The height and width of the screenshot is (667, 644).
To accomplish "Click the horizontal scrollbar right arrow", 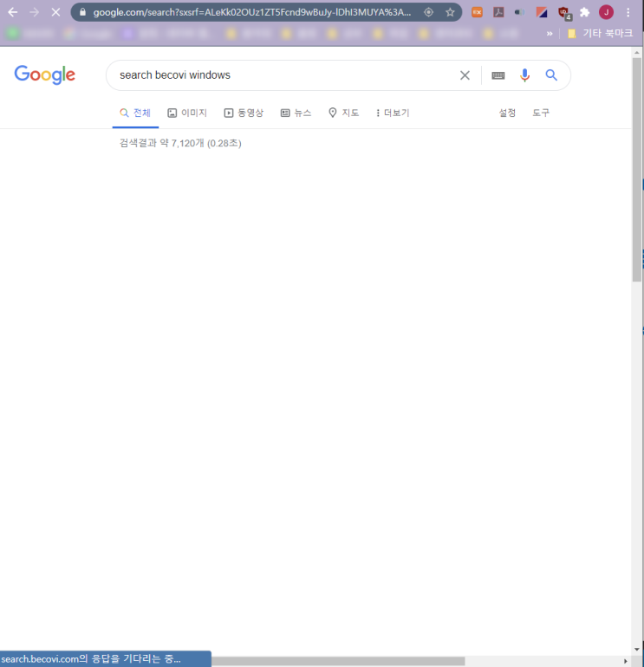I will [626, 661].
